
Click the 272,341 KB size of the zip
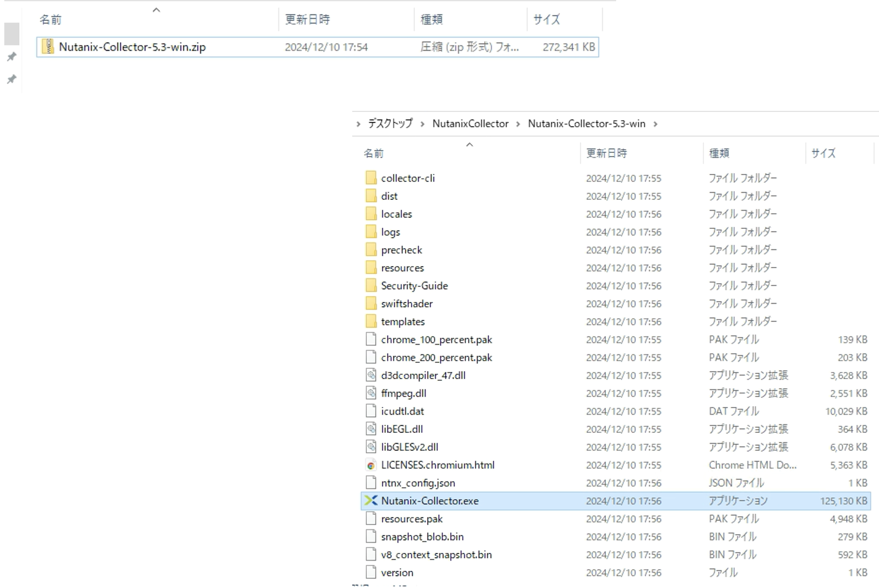(569, 47)
